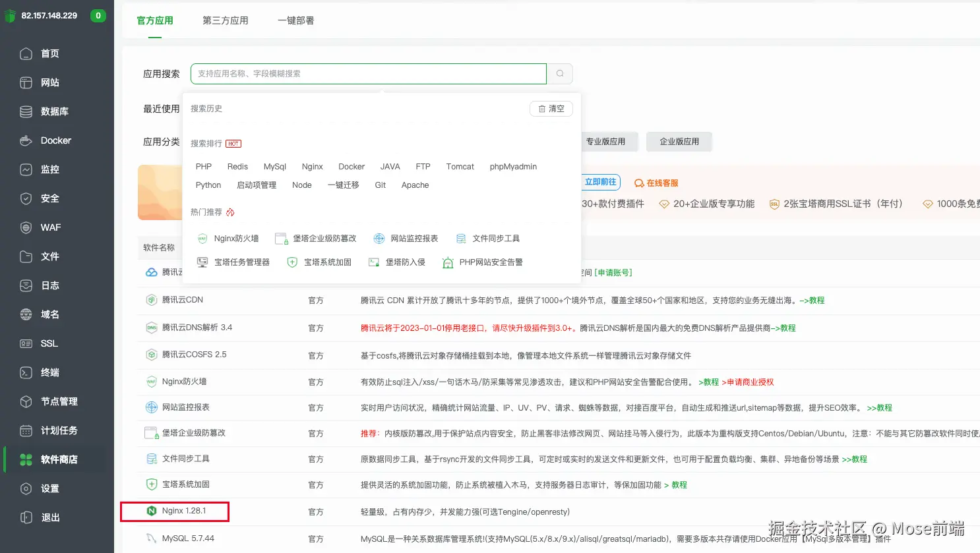The height and width of the screenshot is (553, 980).
Task: Click the 腾讯云CDN row icon
Action: pyautogui.click(x=152, y=300)
